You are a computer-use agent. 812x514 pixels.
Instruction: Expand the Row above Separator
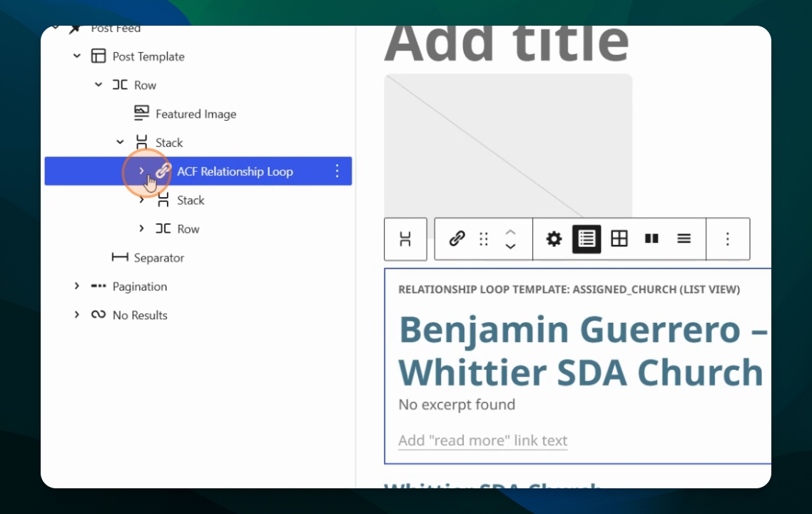[141, 228]
